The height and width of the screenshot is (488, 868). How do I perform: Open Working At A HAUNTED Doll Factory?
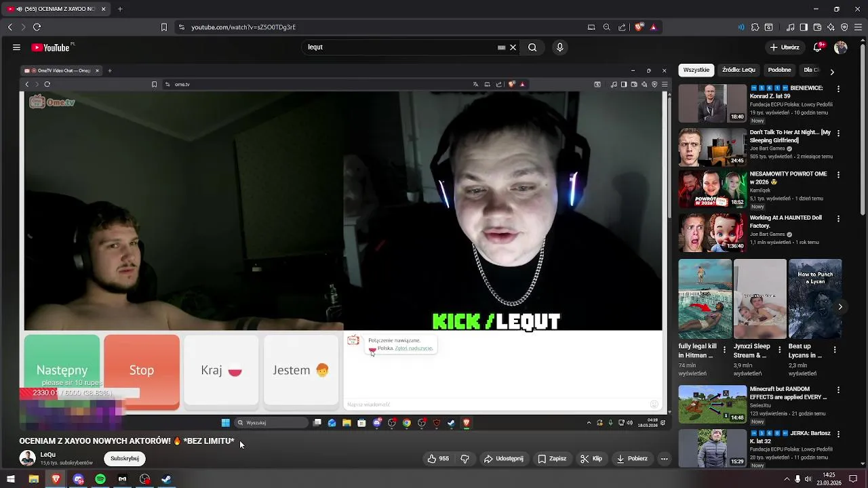click(713, 233)
